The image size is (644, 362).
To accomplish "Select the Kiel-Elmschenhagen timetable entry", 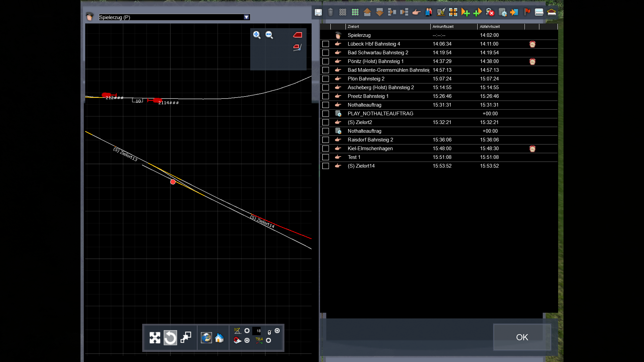I will 370,148.
